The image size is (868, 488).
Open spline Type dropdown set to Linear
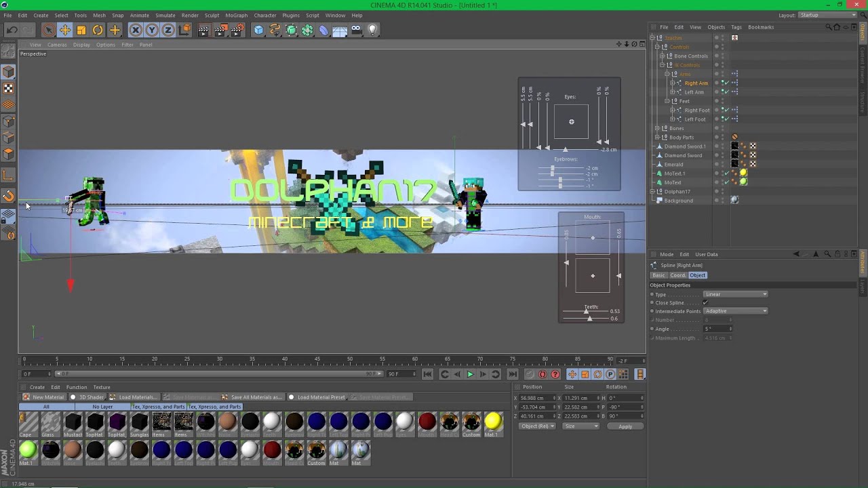tap(736, 294)
